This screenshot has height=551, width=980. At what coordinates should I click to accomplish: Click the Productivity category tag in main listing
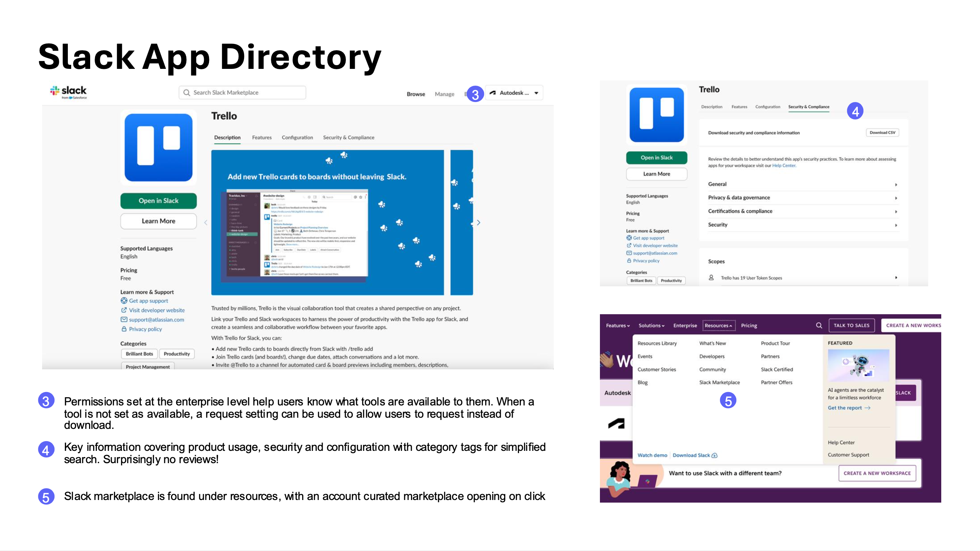tap(177, 354)
